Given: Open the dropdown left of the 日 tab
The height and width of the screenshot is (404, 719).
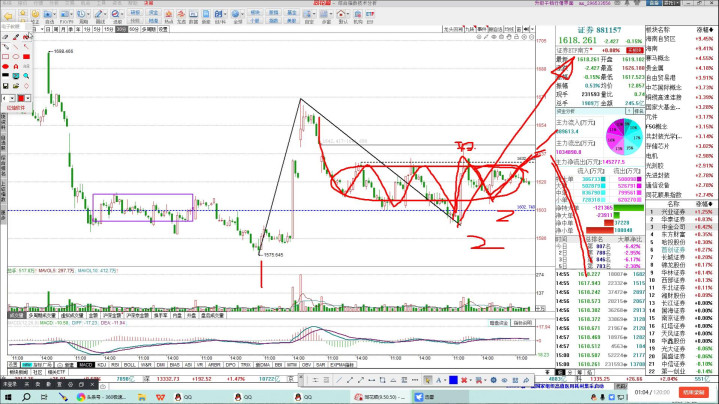Looking at the screenshot, I should [x=42, y=29].
